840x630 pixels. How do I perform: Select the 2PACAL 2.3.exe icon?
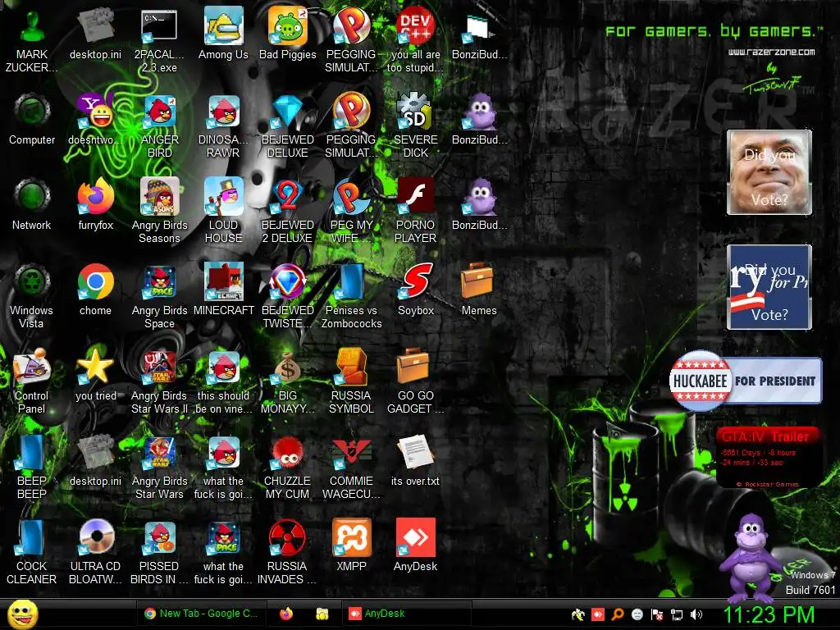coord(159,40)
